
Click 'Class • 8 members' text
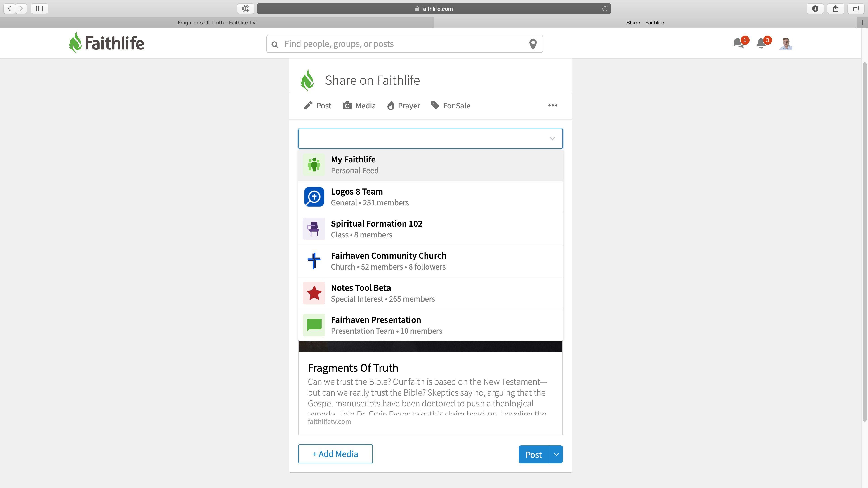[361, 235]
